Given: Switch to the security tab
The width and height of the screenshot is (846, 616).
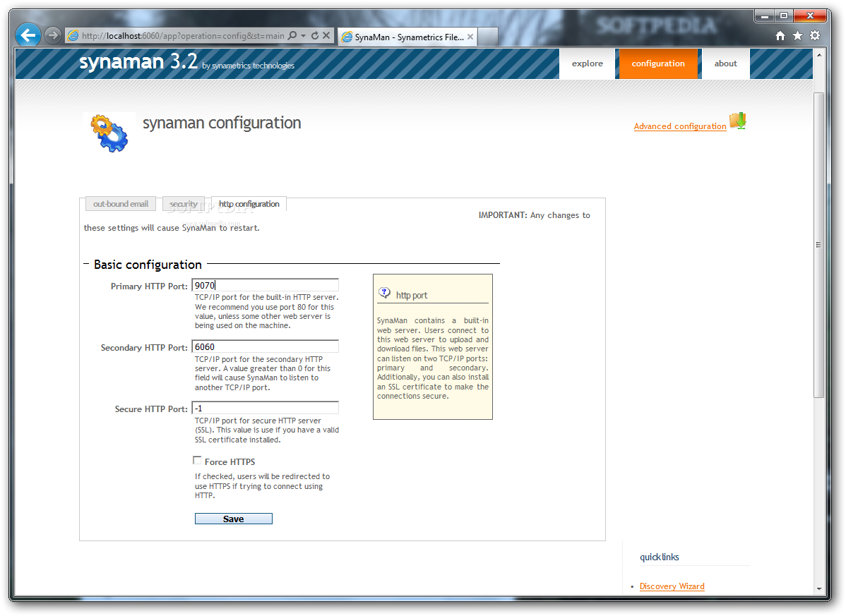Looking at the screenshot, I should (x=184, y=204).
